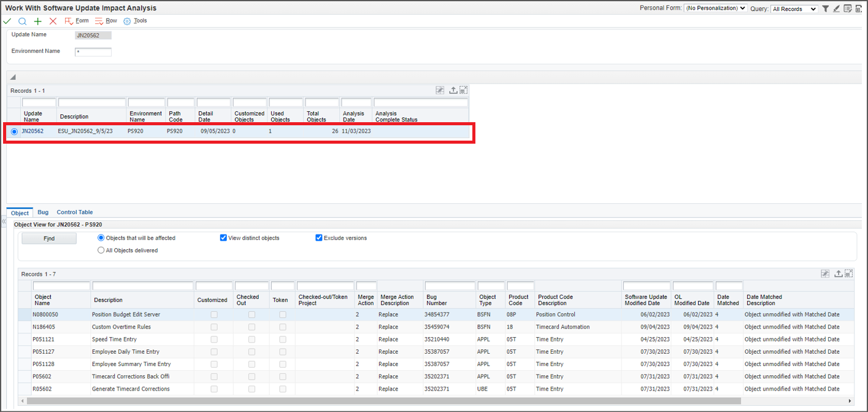Open the Personal Form dropdown
The image size is (868, 412).
[715, 9]
